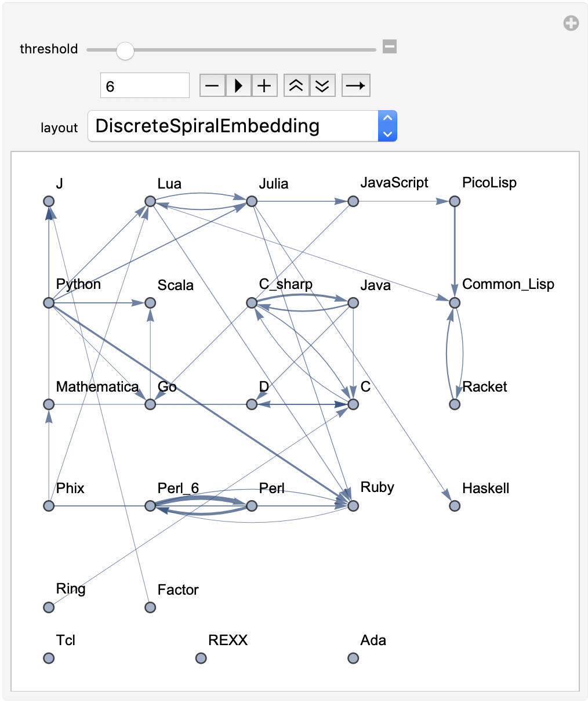
Task: Click the Python graph node
Action: 49,303
